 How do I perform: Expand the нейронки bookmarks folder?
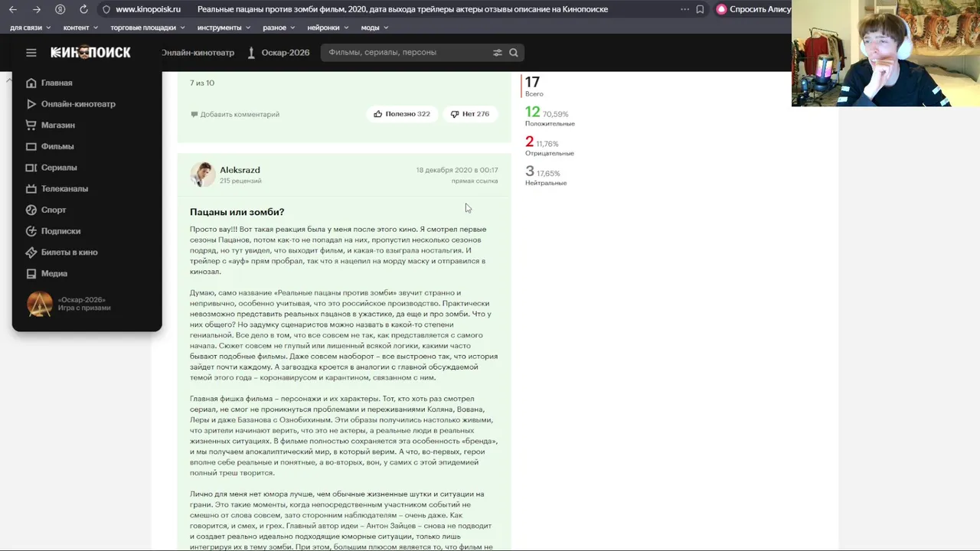click(328, 28)
